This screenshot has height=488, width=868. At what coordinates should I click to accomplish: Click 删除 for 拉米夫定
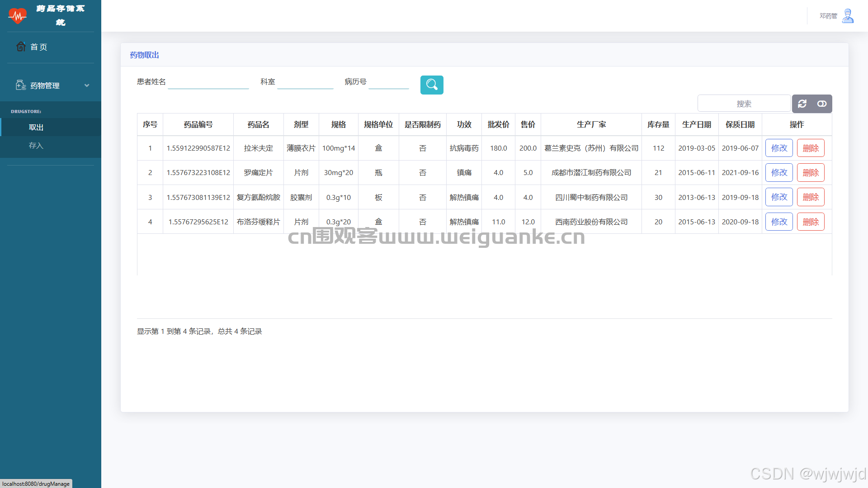pos(811,148)
